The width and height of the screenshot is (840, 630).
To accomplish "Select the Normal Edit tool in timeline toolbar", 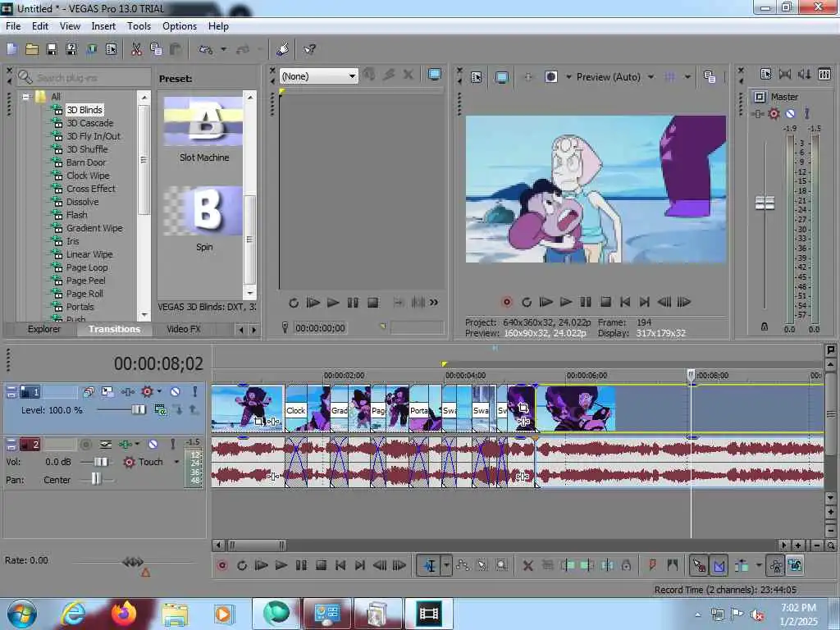I will (430, 565).
